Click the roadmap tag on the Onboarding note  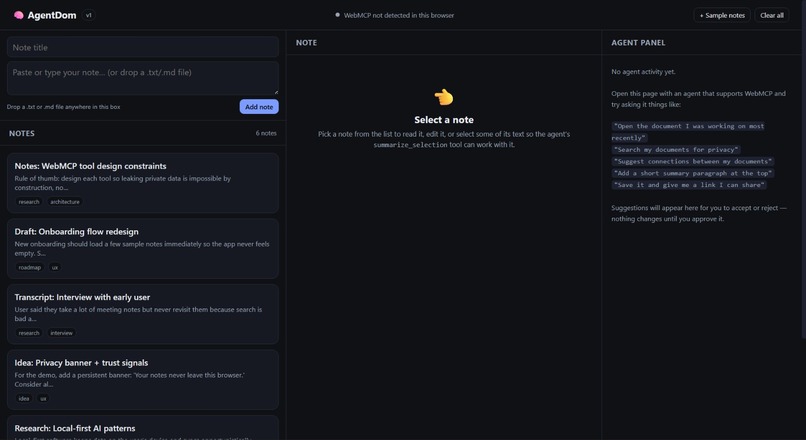(x=30, y=267)
